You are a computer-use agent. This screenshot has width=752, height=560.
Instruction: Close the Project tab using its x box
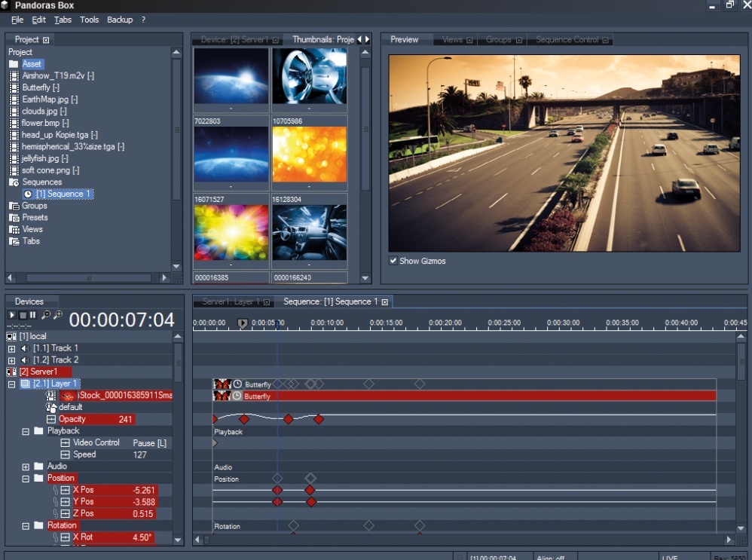point(46,40)
